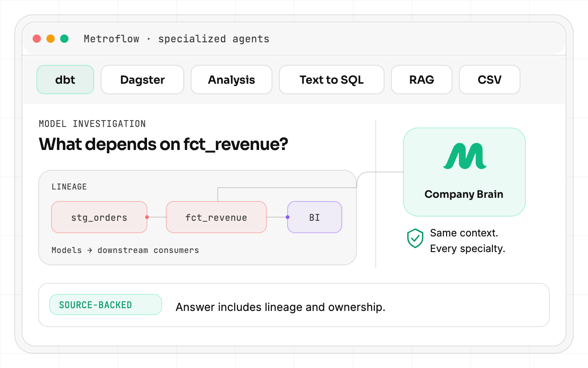
Task: Click the green shield checkmark icon
Action: pyautogui.click(x=415, y=238)
